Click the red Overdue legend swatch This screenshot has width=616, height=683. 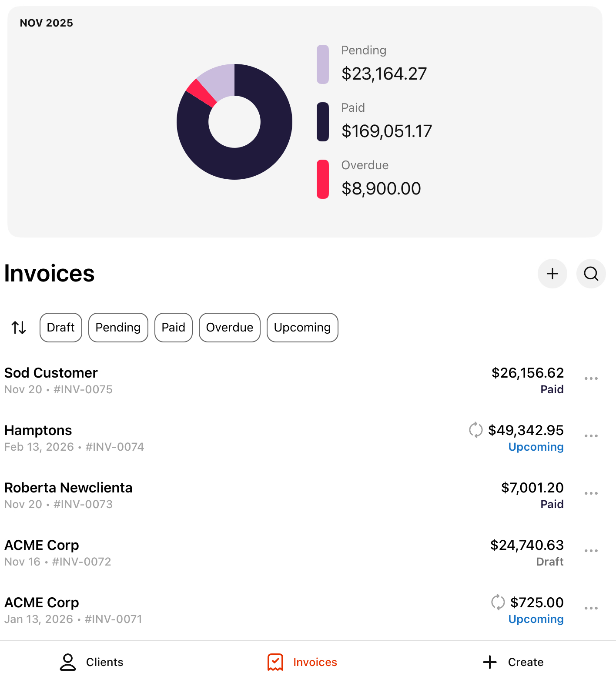tap(323, 179)
